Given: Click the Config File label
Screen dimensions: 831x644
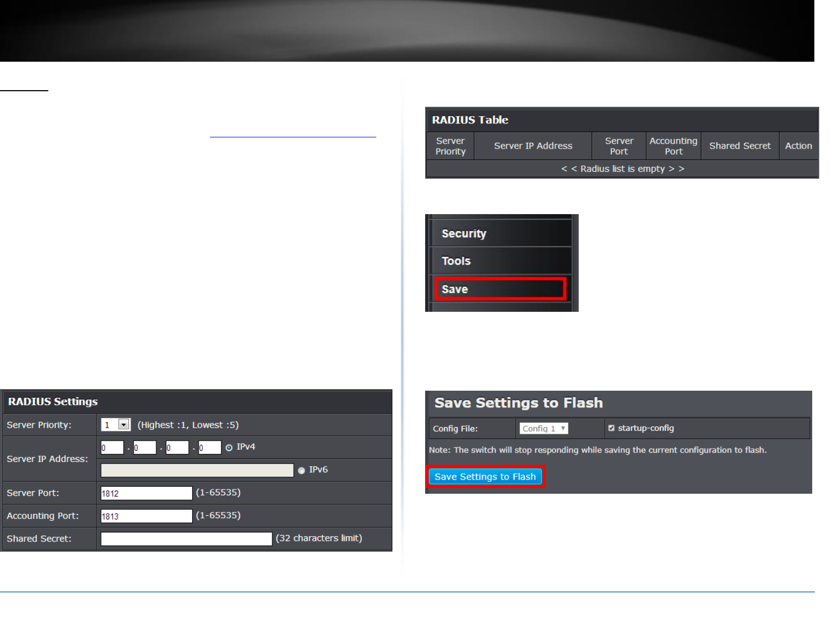Looking at the screenshot, I should 455,429.
